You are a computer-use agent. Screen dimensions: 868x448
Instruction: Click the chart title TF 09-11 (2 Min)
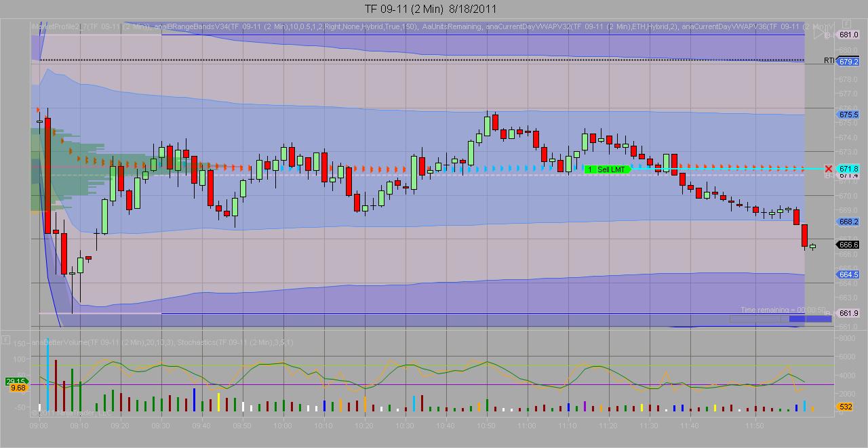pyautogui.click(x=403, y=9)
